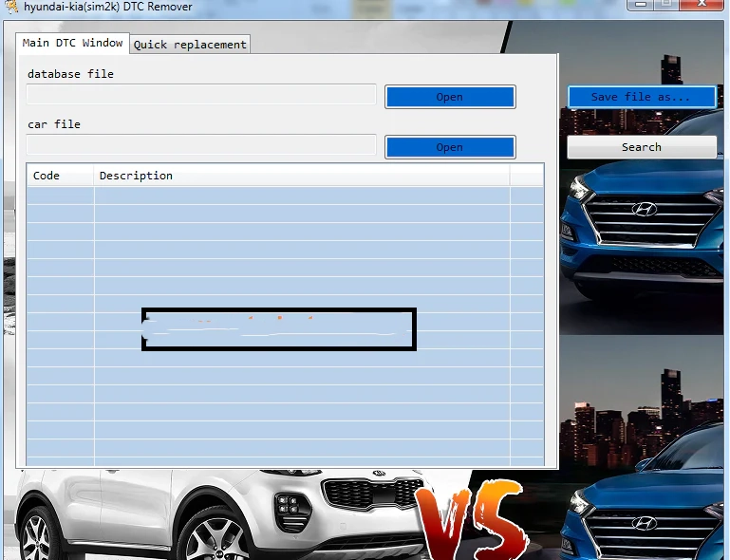Image resolution: width=730 pixels, height=560 pixels.
Task: Click the application icon in title bar
Action: point(11,6)
